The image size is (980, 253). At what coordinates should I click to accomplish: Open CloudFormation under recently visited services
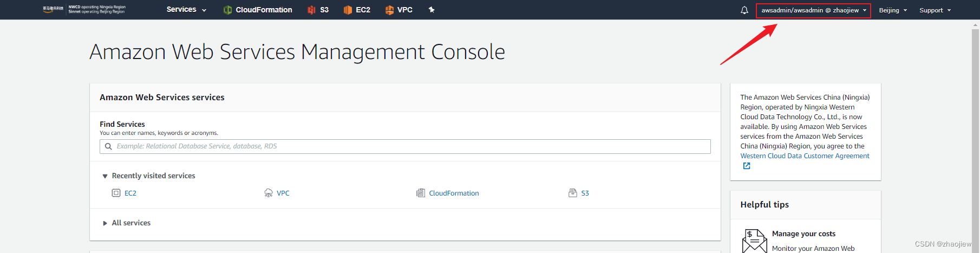pos(454,193)
